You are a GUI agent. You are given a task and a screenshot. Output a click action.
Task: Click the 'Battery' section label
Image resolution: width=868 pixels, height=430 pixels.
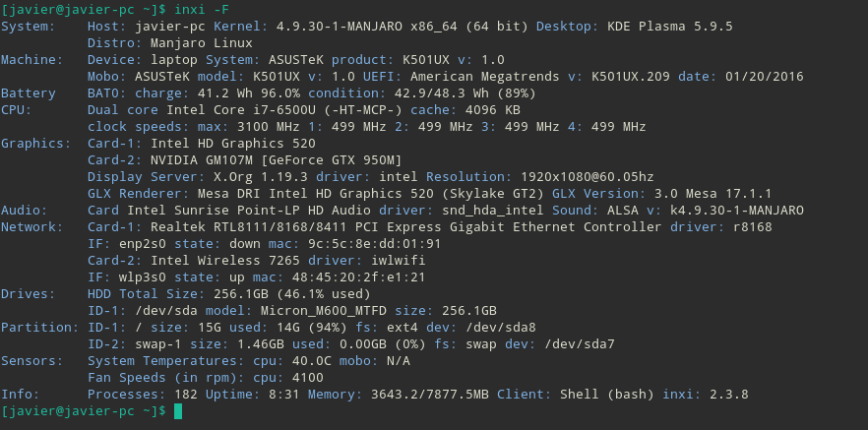pyautogui.click(x=29, y=92)
